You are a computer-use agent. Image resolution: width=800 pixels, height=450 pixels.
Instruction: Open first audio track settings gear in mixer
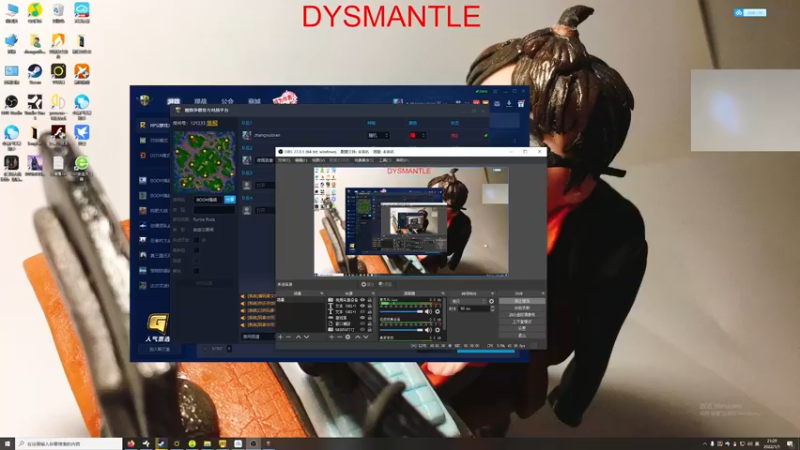point(437,311)
